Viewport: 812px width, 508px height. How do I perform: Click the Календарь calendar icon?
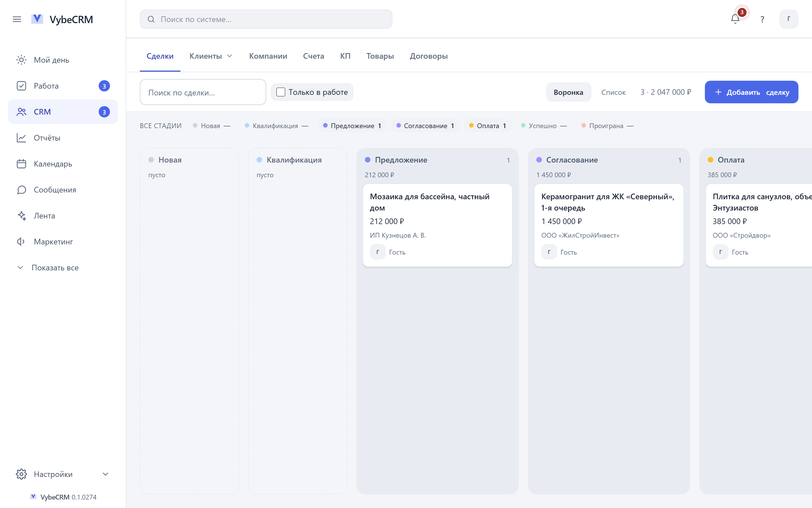(x=21, y=164)
